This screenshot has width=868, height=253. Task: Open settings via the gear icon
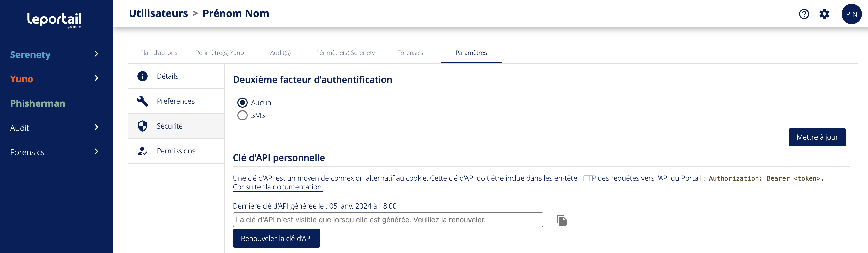click(x=824, y=14)
